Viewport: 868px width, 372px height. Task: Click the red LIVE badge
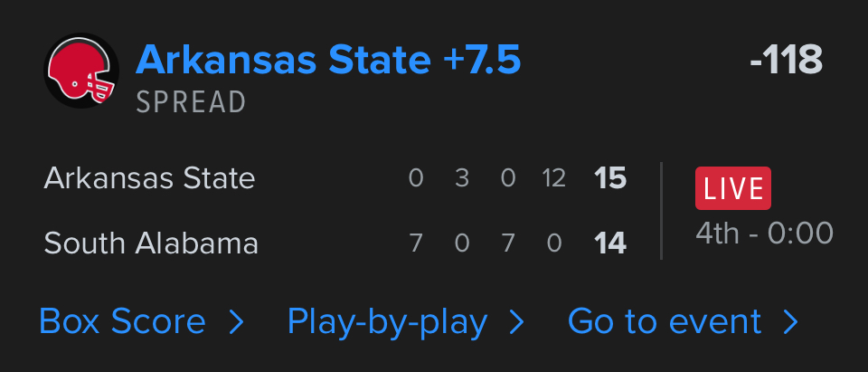coord(732,188)
